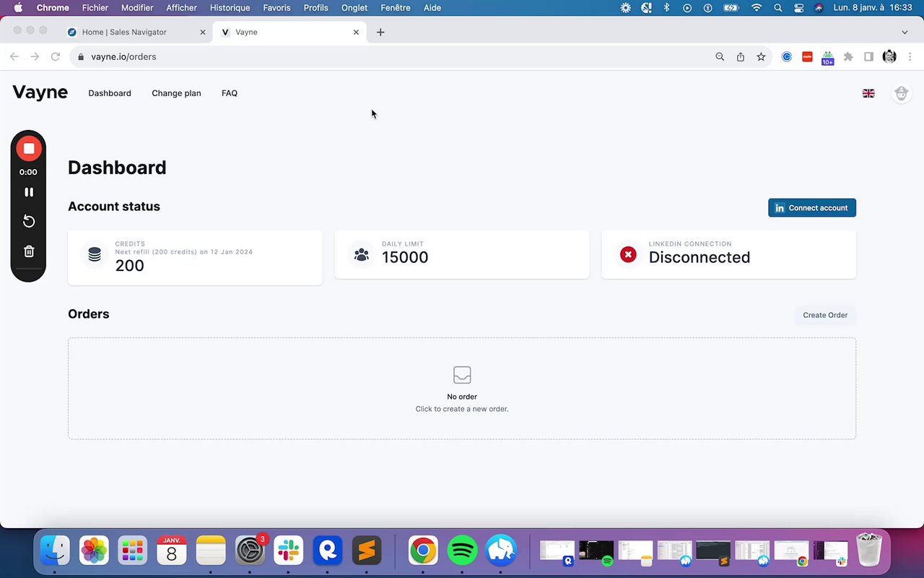924x578 pixels.
Task: Click the recorder timer '0:00'
Action: pos(28,172)
